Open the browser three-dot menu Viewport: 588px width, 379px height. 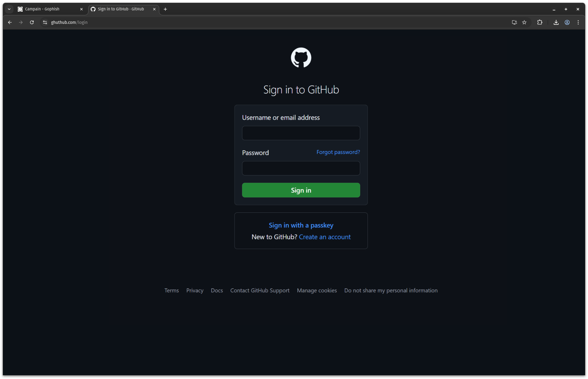tap(578, 22)
